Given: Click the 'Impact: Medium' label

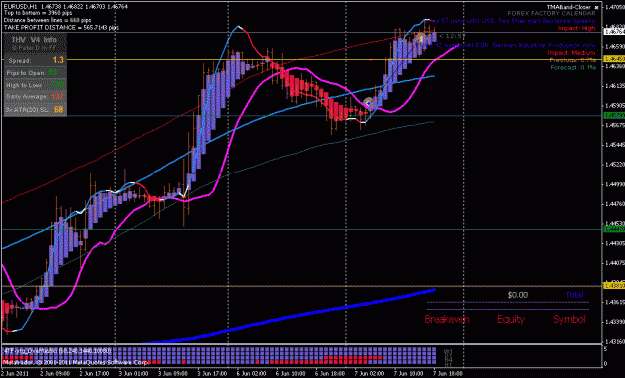Looking at the screenshot, I should click(x=571, y=53).
